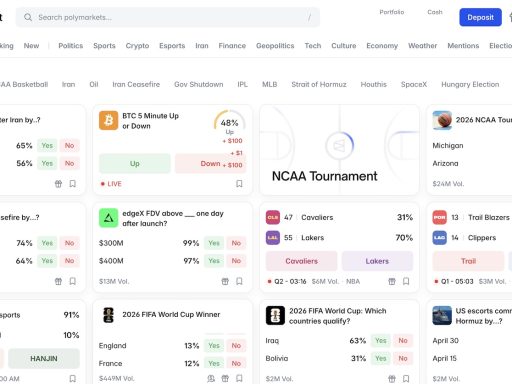Screen dimensions: 512x384
Task: Select the Oil topic filter
Action: 94,84
